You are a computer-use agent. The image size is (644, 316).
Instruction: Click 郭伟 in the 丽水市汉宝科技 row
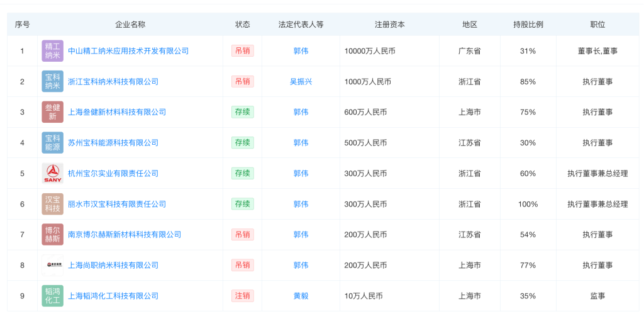301,204
